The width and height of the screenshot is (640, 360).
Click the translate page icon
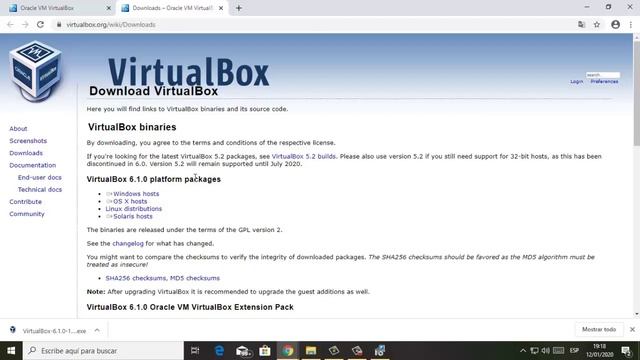pos(582,24)
